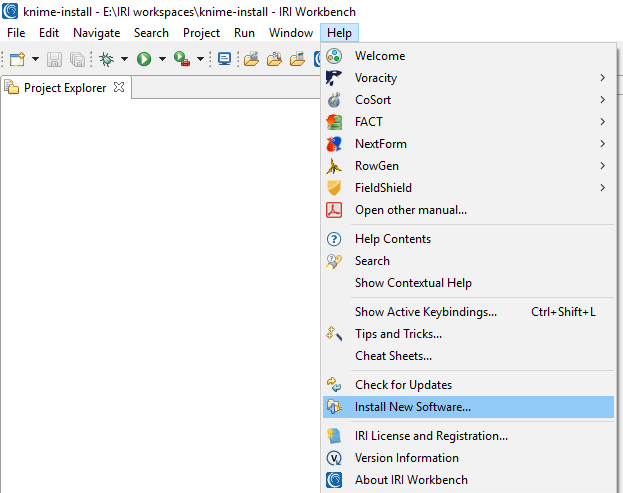
Task: Close the open Help menu
Action: pyautogui.click(x=339, y=33)
